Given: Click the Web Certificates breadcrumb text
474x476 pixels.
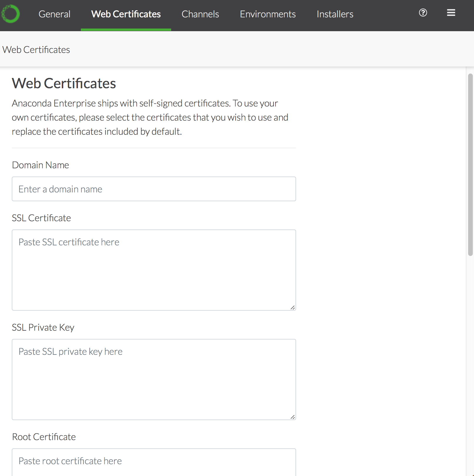Looking at the screenshot, I should pyautogui.click(x=36, y=50).
